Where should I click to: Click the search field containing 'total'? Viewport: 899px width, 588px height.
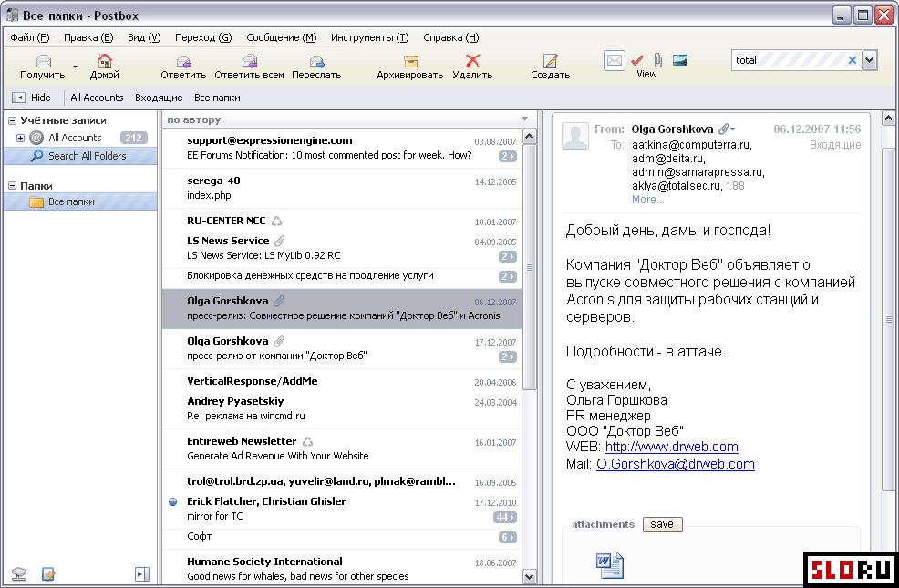tap(796, 60)
